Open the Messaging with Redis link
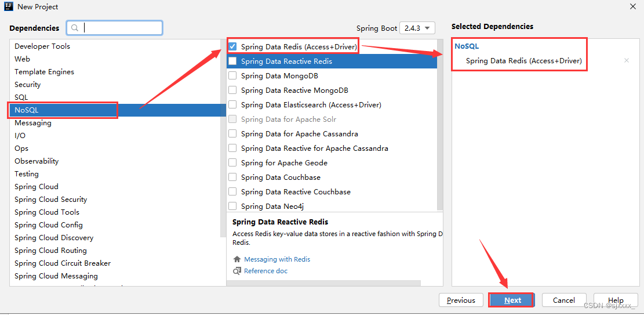644x315 pixels. click(277, 259)
